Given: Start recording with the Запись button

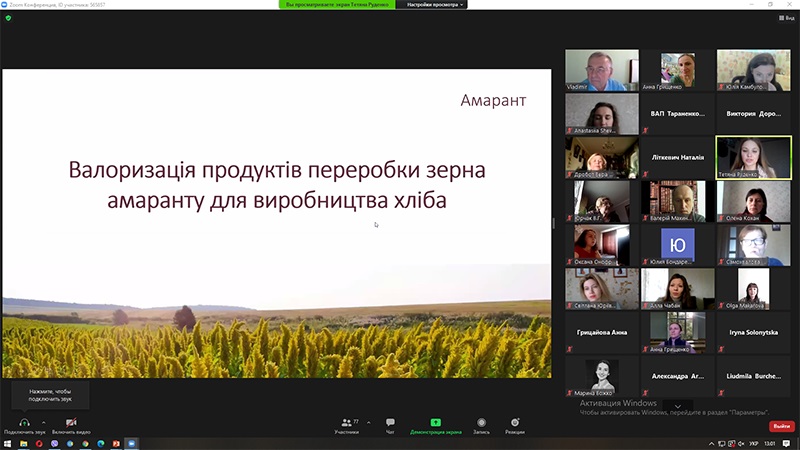Looking at the screenshot, I should [481, 426].
